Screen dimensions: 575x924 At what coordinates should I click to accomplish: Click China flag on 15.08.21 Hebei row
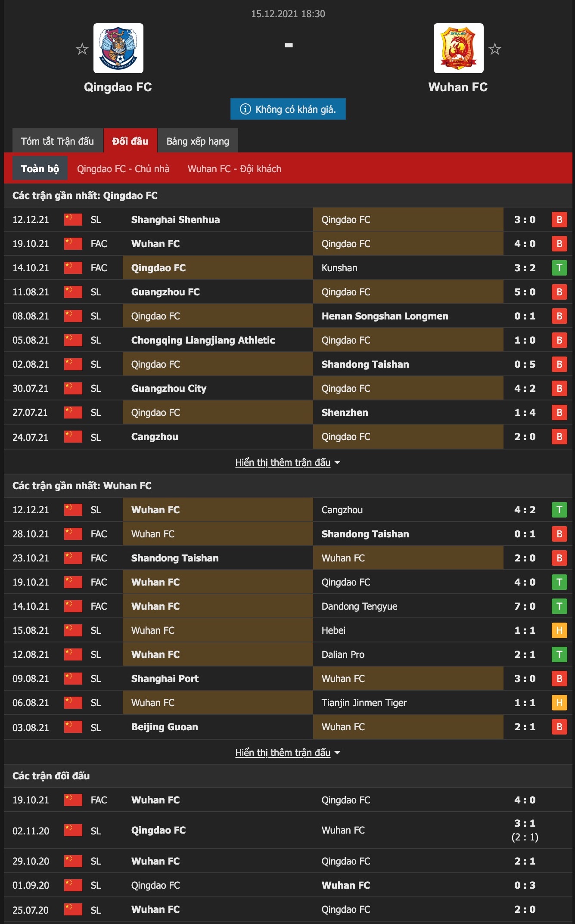click(73, 630)
